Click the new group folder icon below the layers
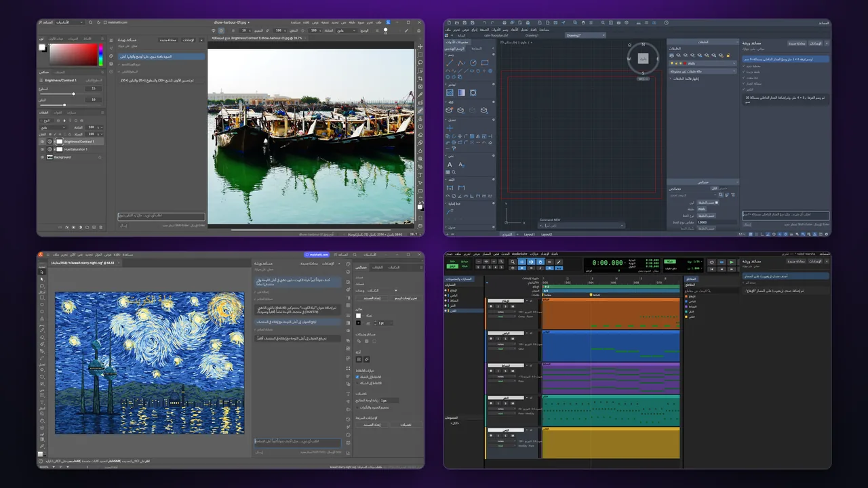Screen dimensions: 868x488 pos(88,227)
